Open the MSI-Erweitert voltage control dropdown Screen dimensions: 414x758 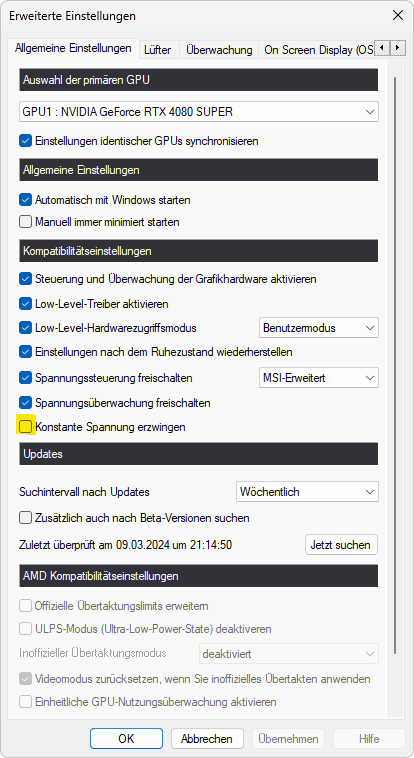coord(319,378)
